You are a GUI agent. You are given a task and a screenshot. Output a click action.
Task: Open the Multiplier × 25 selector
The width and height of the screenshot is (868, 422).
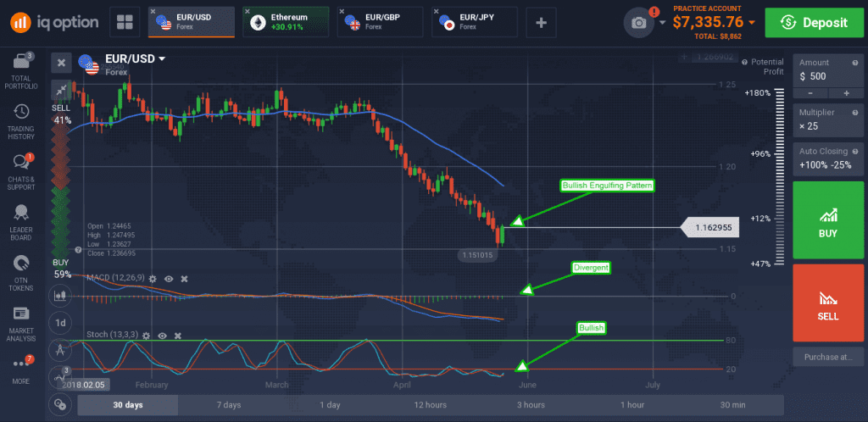click(x=827, y=120)
